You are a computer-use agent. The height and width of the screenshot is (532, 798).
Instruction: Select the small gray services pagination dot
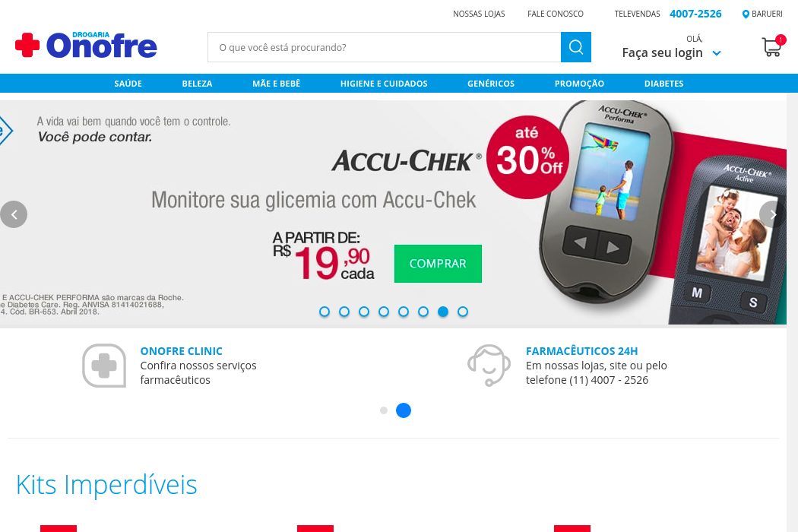(x=384, y=410)
